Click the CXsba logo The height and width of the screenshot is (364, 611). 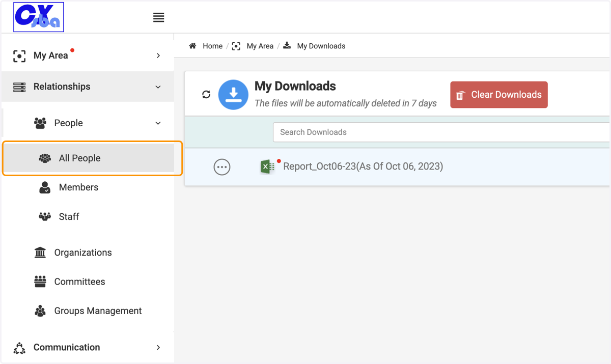click(39, 17)
